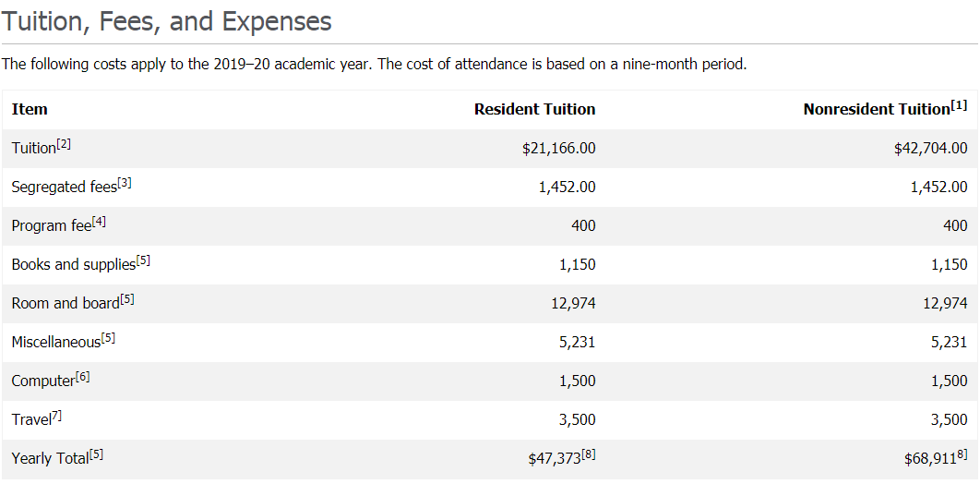
Task: Click the resident Room and board value 12,974
Action: click(577, 303)
